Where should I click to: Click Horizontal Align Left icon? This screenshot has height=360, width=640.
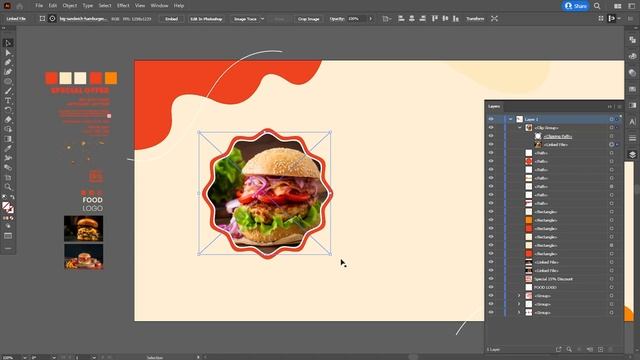pyautogui.click(x=401, y=19)
